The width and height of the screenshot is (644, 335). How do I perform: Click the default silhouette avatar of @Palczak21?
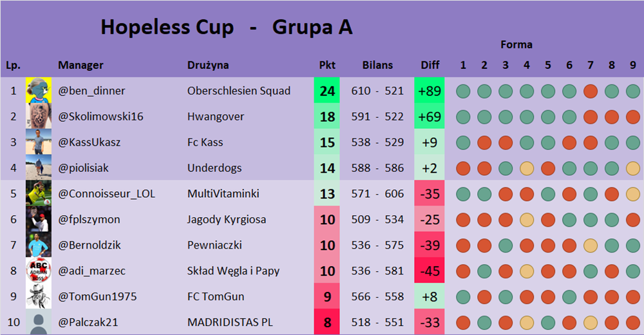pos(39,322)
